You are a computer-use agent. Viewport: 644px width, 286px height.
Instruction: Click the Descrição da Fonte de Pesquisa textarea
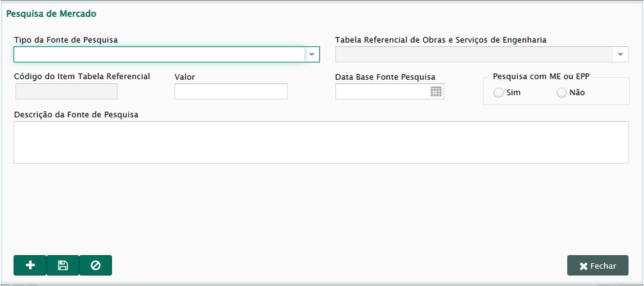(x=321, y=142)
